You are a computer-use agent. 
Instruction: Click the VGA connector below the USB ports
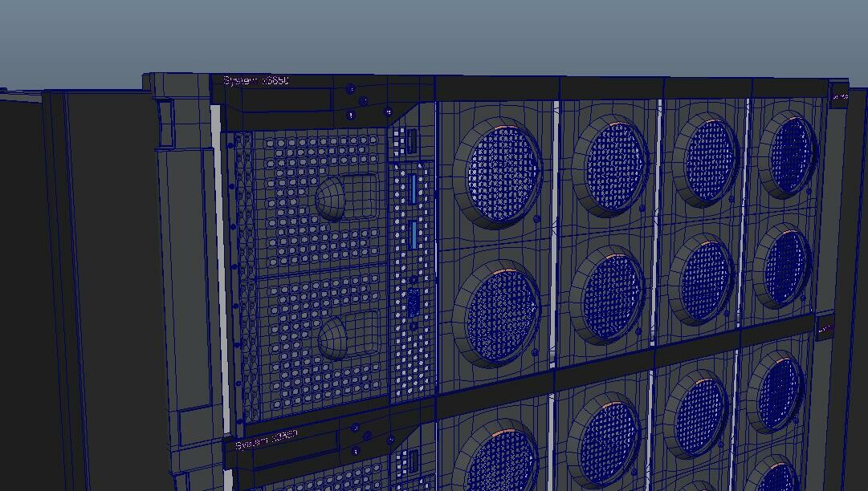(x=412, y=300)
